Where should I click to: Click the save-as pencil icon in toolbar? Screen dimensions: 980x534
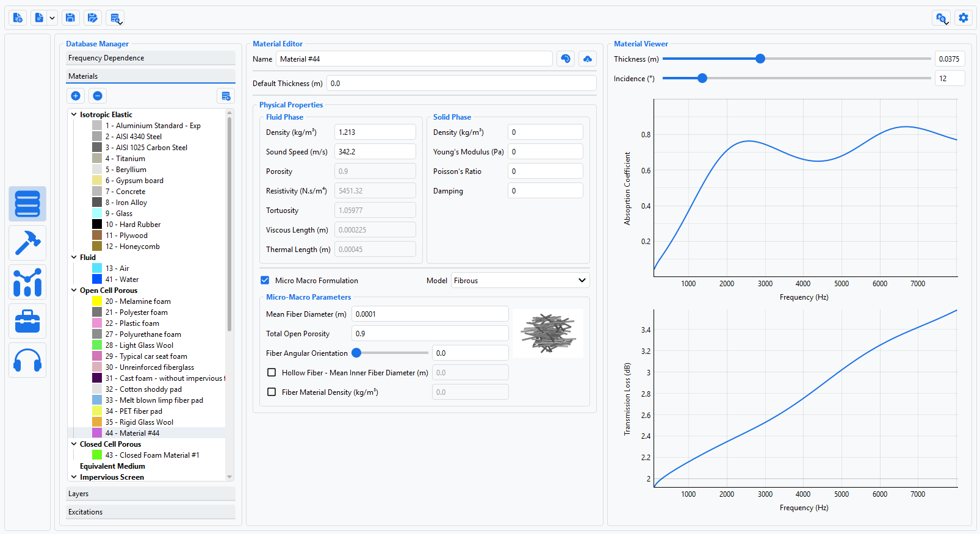(92, 18)
